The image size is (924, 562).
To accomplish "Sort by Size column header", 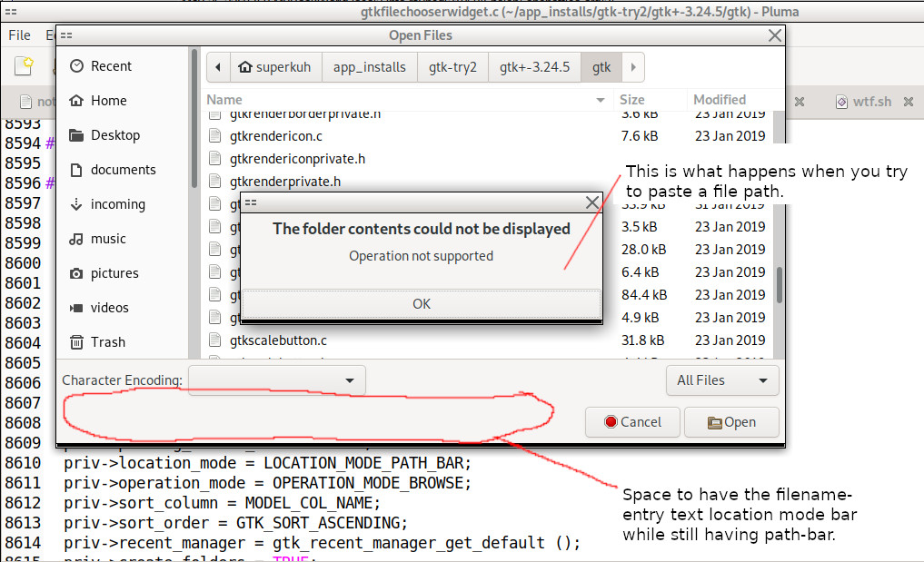I will click(x=650, y=100).
